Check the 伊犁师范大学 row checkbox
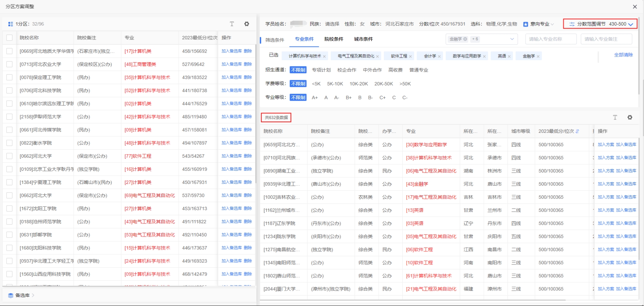 tap(9, 117)
